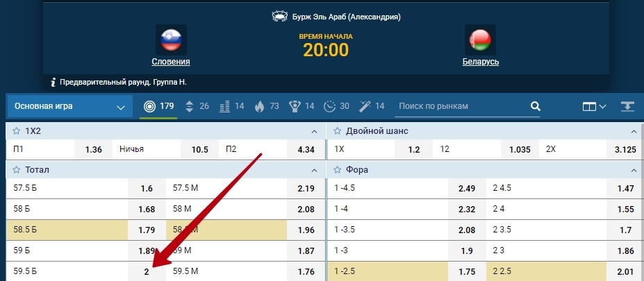
Task: Collapse the Тотал market section
Action: (x=315, y=170)
